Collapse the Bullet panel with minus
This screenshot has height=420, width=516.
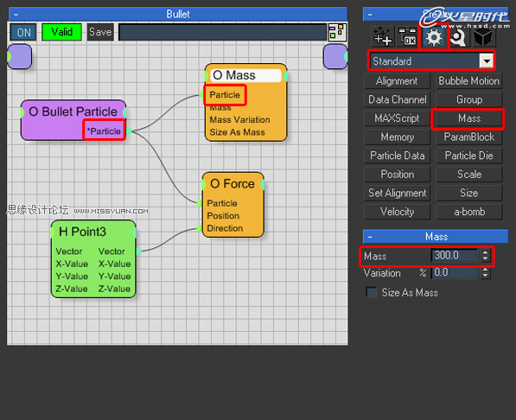coord(16,15)
